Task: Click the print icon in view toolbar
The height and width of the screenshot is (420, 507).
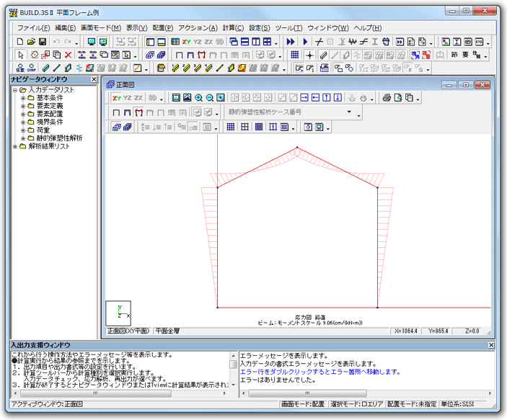Action: (x=387, y=98)
